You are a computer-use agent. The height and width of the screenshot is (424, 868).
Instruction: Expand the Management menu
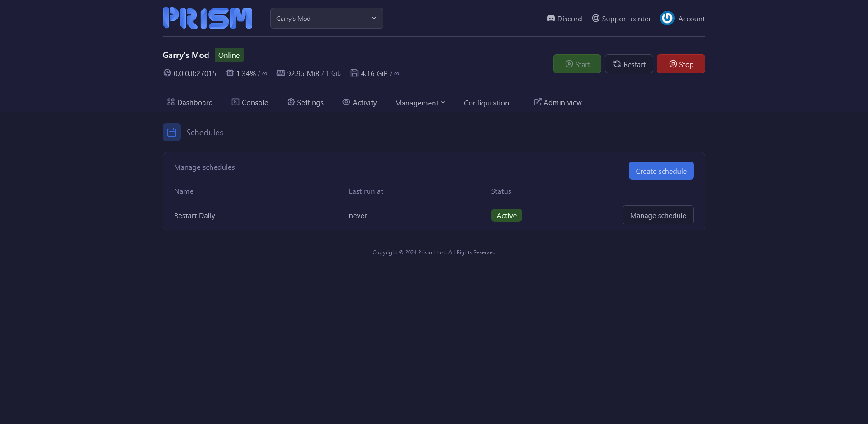click(420, 103)
